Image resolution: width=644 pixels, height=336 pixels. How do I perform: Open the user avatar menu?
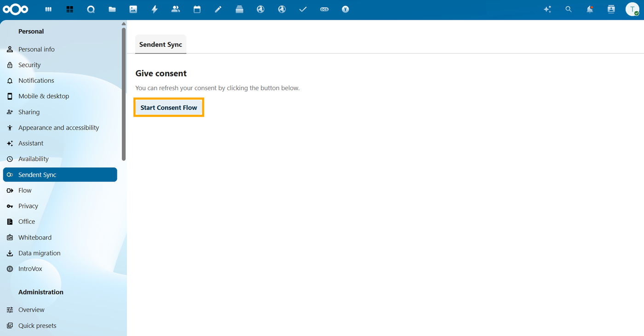[632, 9]
